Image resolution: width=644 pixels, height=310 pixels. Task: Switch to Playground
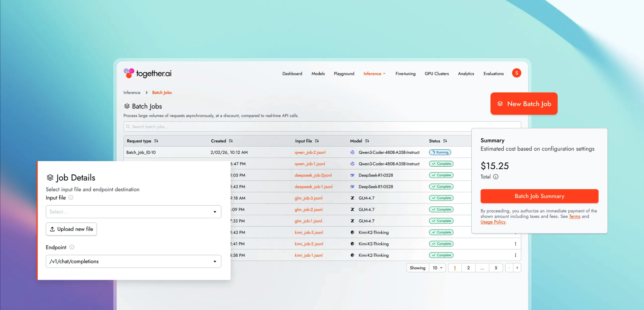pos(344,74)
